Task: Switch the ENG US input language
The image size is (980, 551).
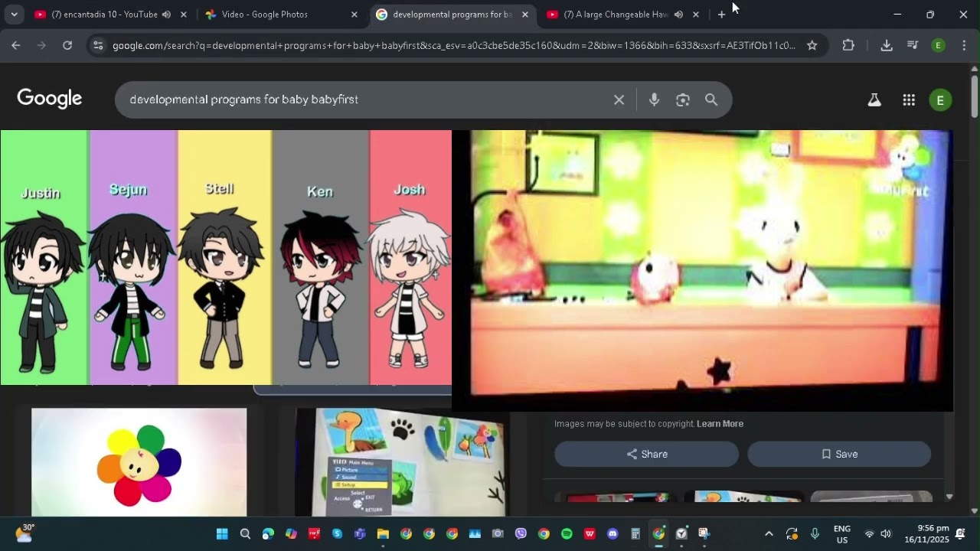Action: 842,533
